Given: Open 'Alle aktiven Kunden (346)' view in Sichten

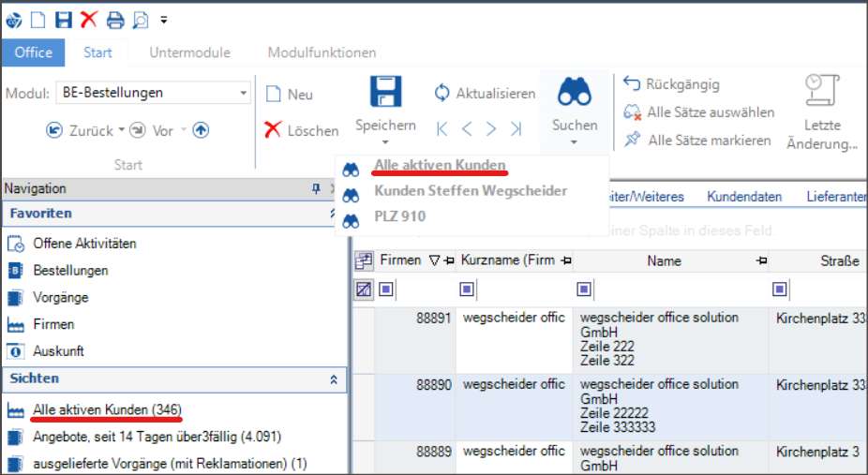Looking at the screenshot, I should tap(106, 410).
